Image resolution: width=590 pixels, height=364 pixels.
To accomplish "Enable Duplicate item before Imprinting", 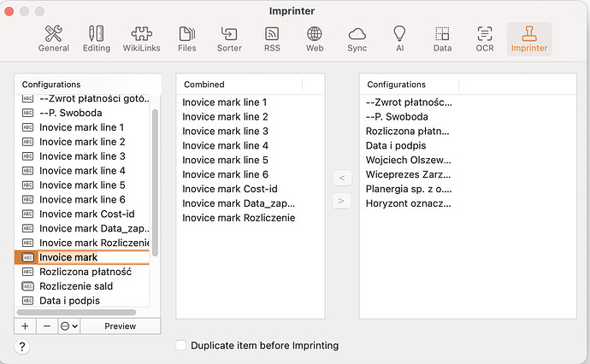I will [x=180, y=345].
